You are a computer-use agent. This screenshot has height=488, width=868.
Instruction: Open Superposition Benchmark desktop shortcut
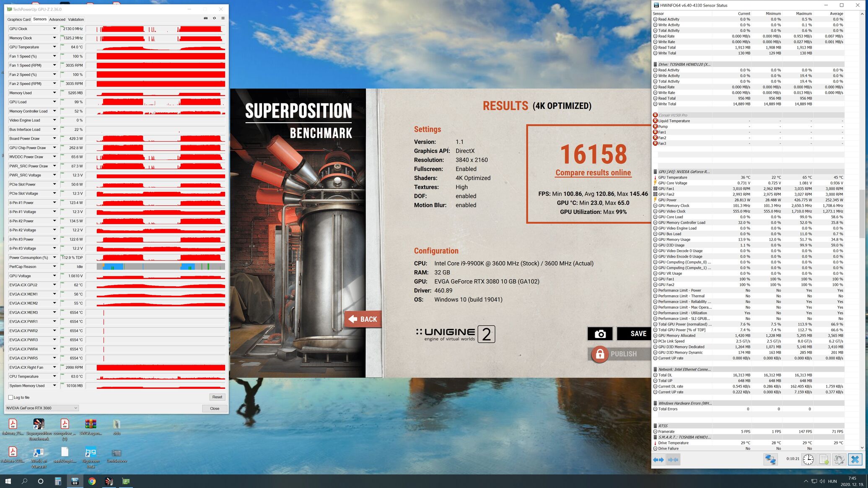click(x=39, y=430)
